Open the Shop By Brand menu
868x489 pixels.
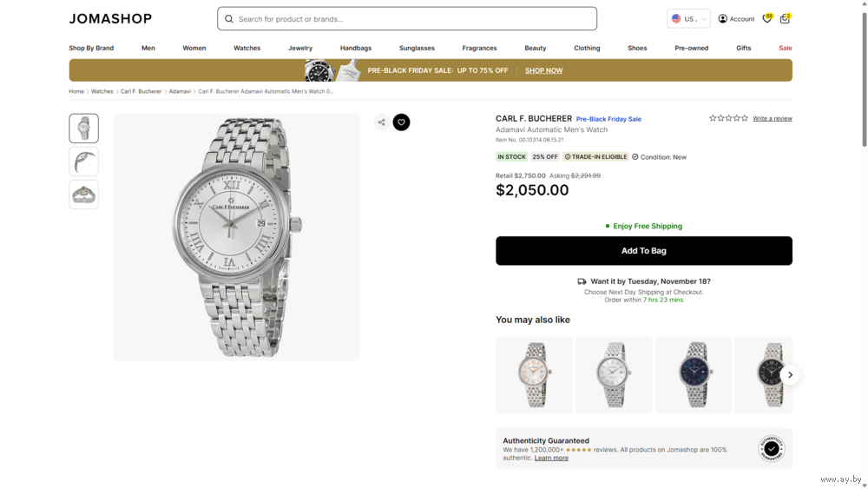tap(91, 49)
